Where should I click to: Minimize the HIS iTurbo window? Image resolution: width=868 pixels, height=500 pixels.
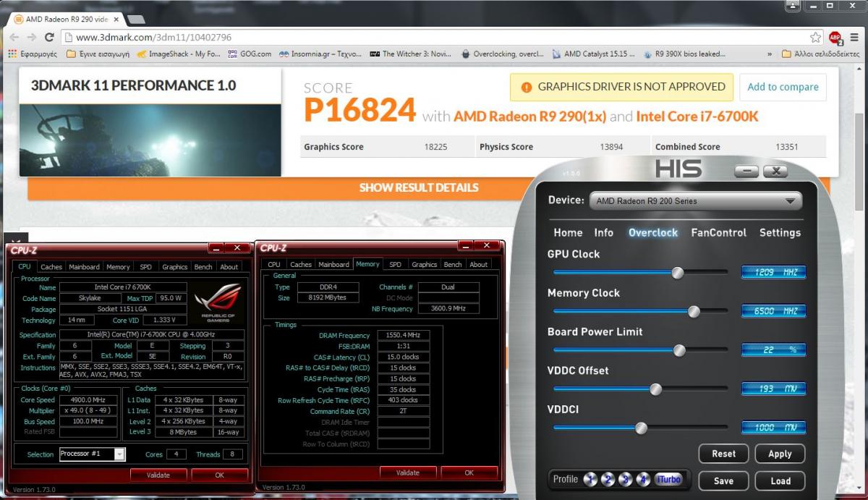point(746,171)
